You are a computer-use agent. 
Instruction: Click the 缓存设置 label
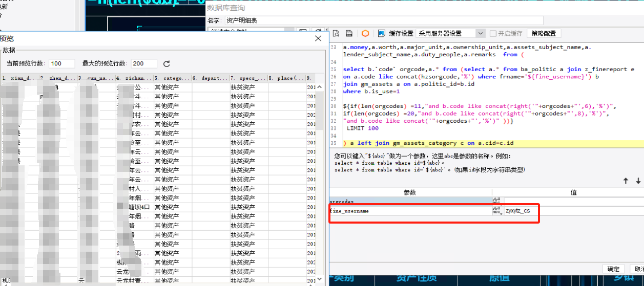coord(401,33)
